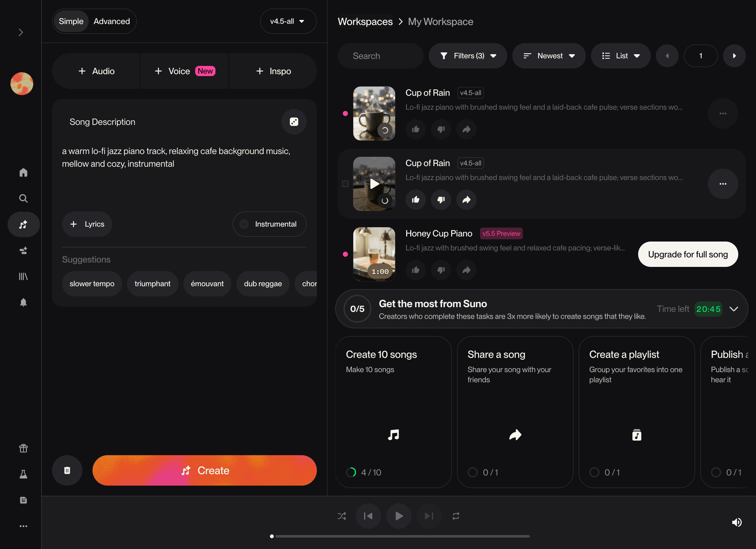Screen dimensions: 756x549
Task: Open the Labs flask sidebar icon
Action: 23,474
